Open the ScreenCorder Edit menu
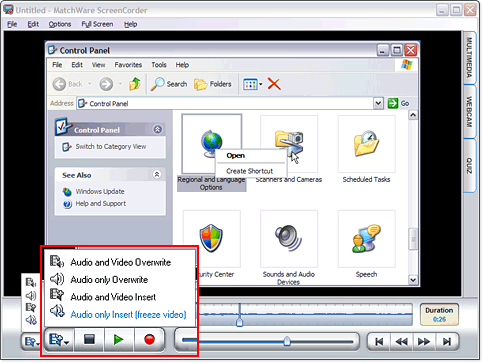This screenshot has width=483, height=364. [x=33, y=24]
